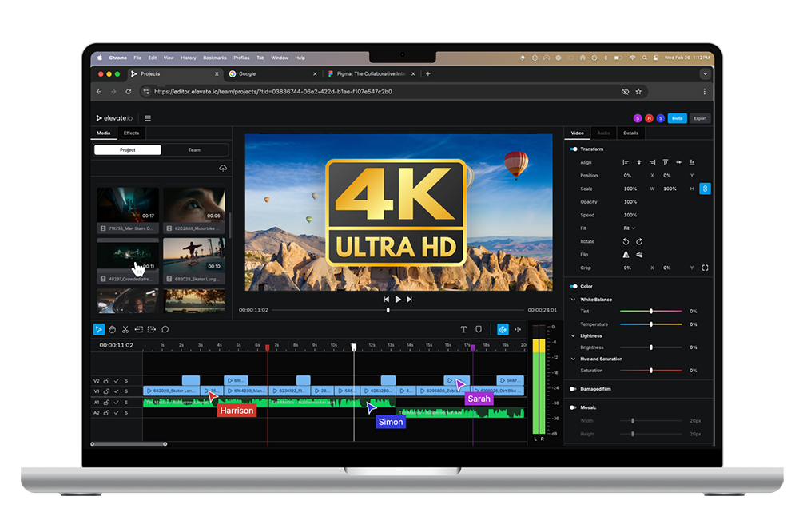Flip the clip horizontally

(x=626, y=255)
